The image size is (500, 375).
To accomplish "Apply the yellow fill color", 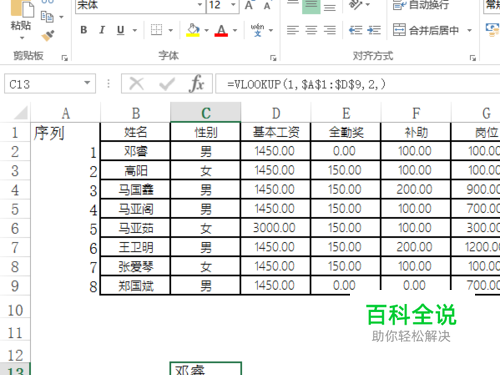I will click(193, 30).
